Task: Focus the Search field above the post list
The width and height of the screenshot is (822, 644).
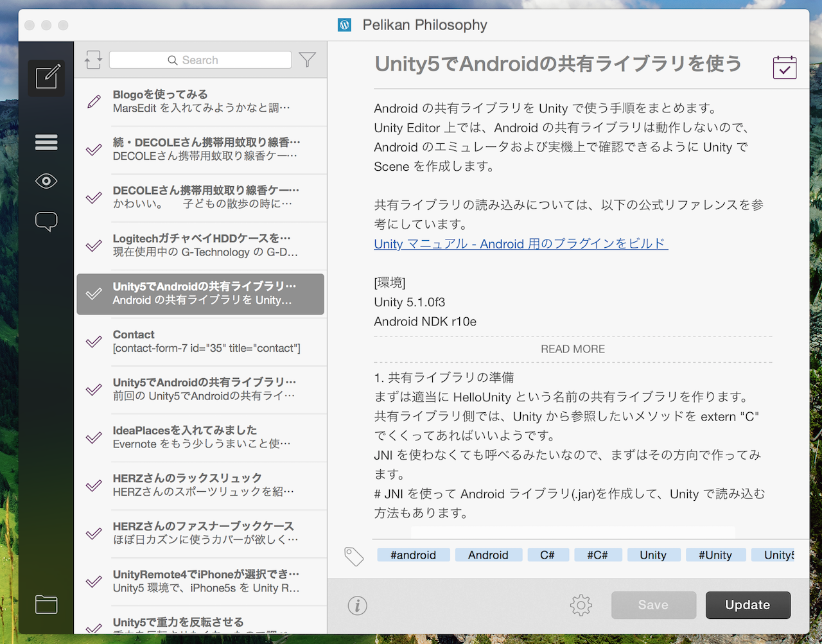Action: (x=200, y=60)
